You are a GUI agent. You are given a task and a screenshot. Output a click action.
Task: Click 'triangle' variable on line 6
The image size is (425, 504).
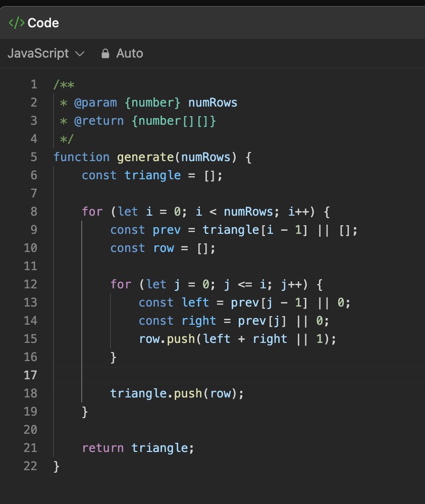coord(152,176)
